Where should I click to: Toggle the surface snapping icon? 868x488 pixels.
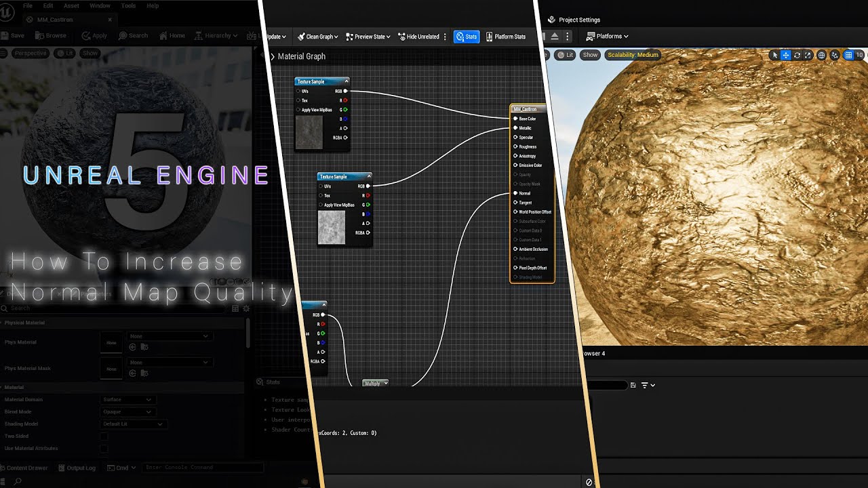coord(835,55)
